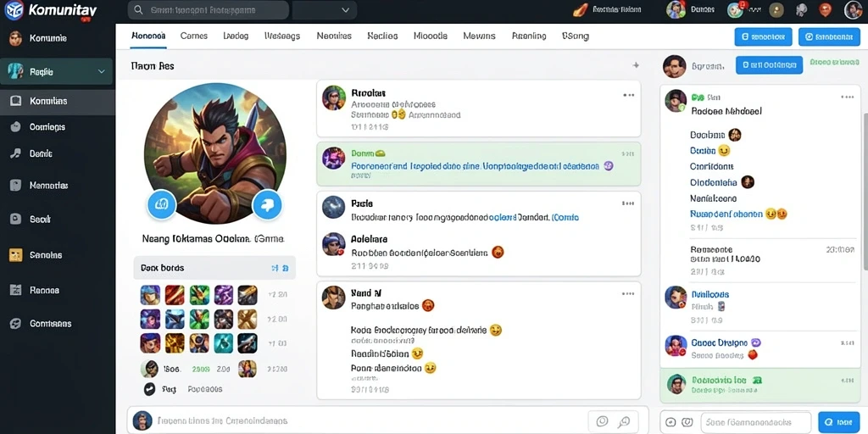Click the music note icon in the sidebar
This screenshot has width=868, height=434.
(x=15, y=153)
